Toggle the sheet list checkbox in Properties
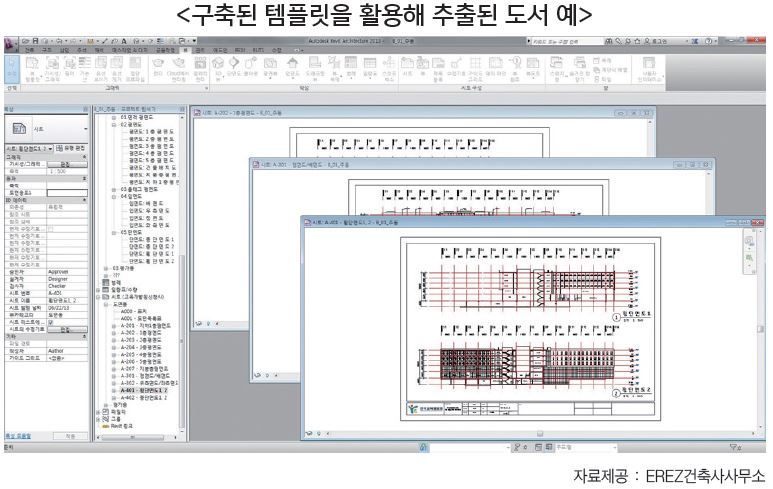The width and height of the screenshot is (773, 489). point(51,321)
